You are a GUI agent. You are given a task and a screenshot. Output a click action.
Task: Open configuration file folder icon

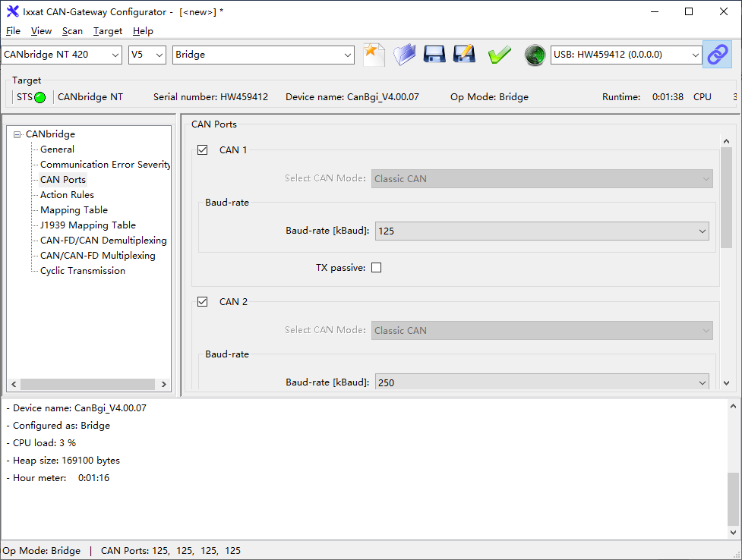click(403, 55)
